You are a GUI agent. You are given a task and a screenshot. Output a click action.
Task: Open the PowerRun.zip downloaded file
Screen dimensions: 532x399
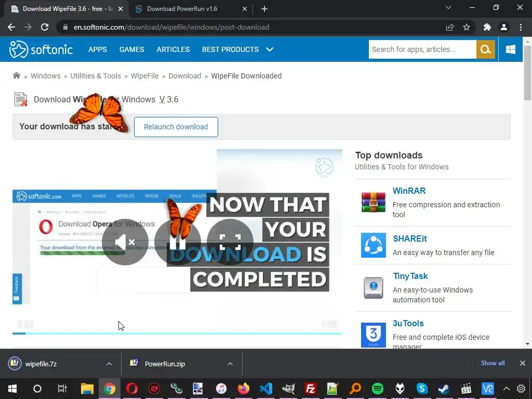pos(165,364)
